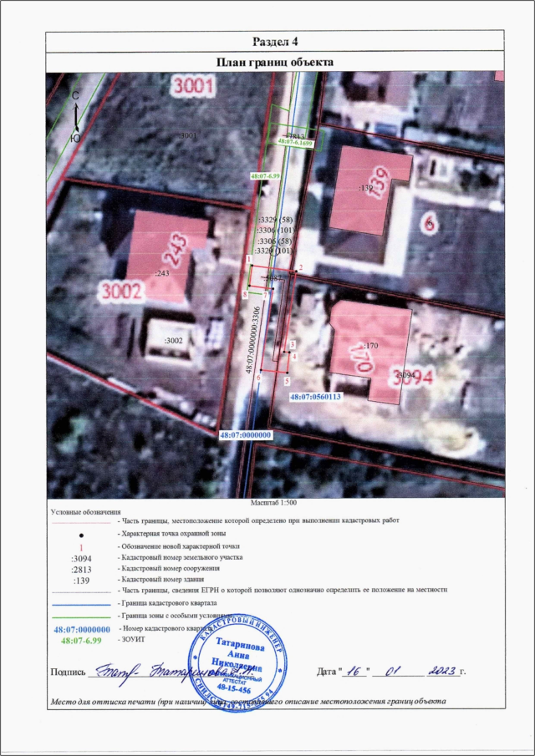This screenshot has width=535, height=756.
Task: Click boundary point number "1" on the map
Action: tap(249, 259)
